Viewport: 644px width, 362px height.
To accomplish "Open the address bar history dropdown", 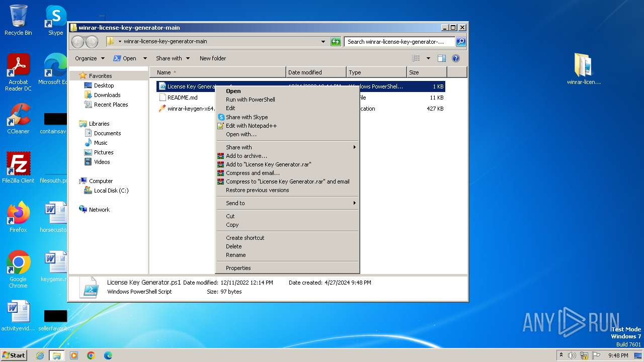I will coord(323,42).
